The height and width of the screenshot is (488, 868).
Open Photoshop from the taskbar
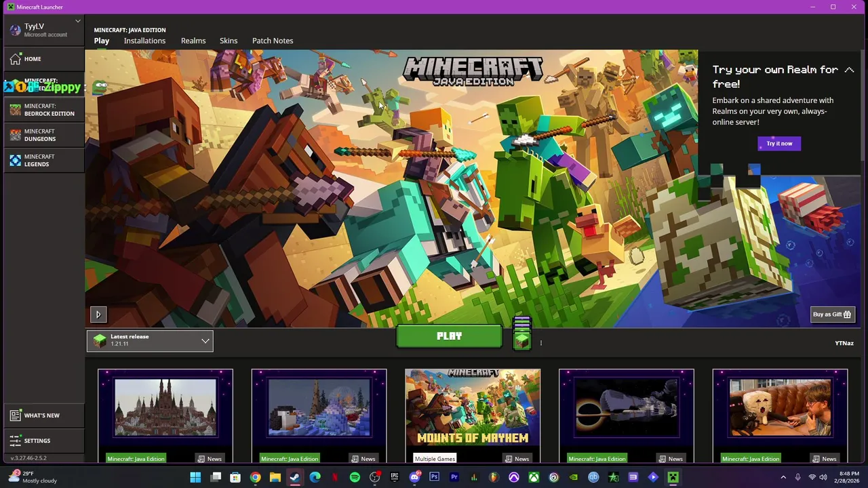pyautogui.click(x=434, y=477)
